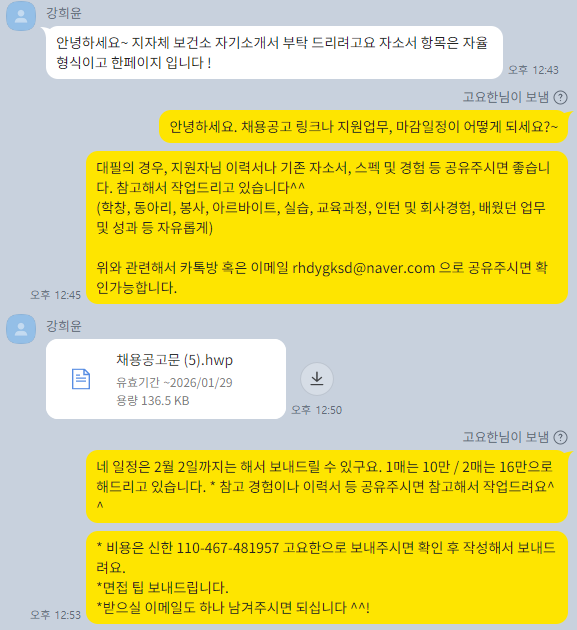Select the 대필의 경우 explanation message bubble

(327, 228)
